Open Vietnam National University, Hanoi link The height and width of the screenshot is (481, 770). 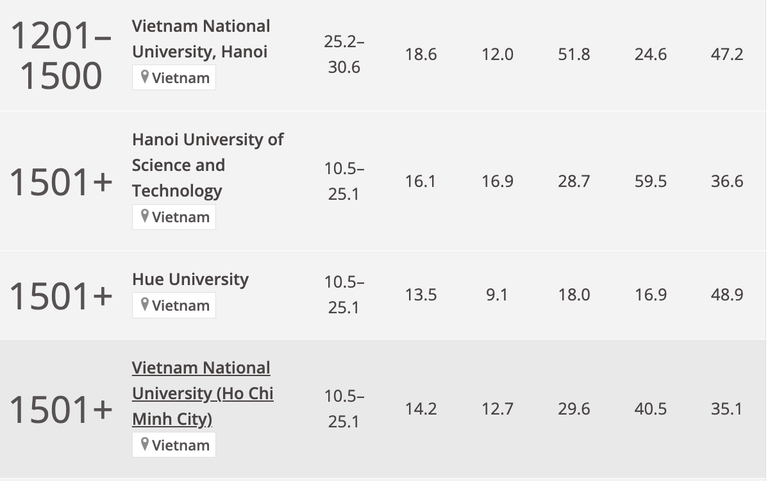coord(201,38)
